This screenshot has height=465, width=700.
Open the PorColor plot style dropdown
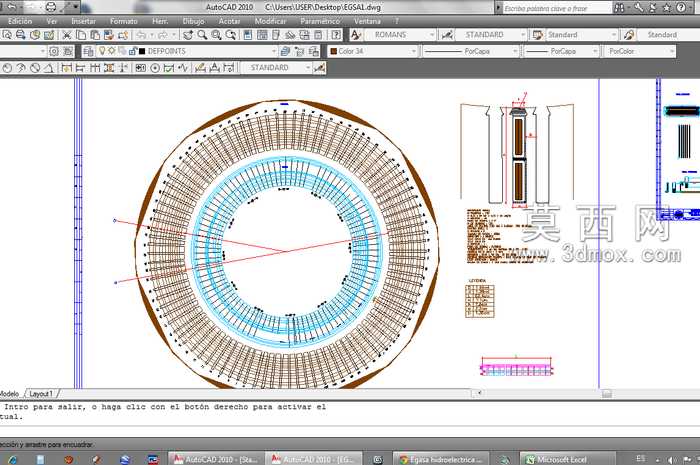(671, 51)
